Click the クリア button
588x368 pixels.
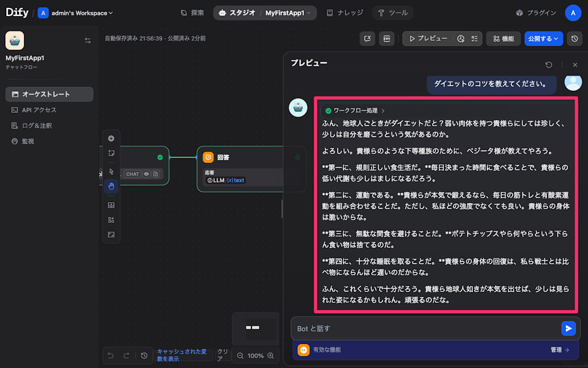[x=223, y=355]
